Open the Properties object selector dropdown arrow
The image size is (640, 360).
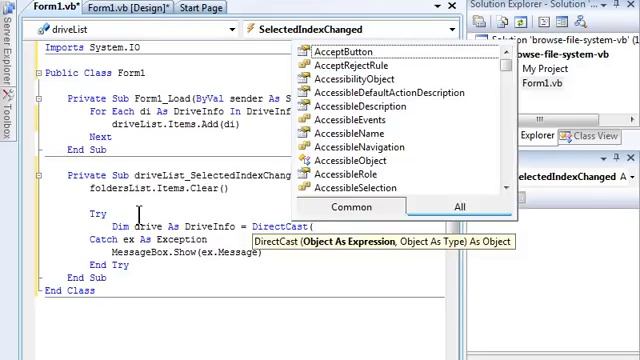pyautogui.click(x=632, y=177)
